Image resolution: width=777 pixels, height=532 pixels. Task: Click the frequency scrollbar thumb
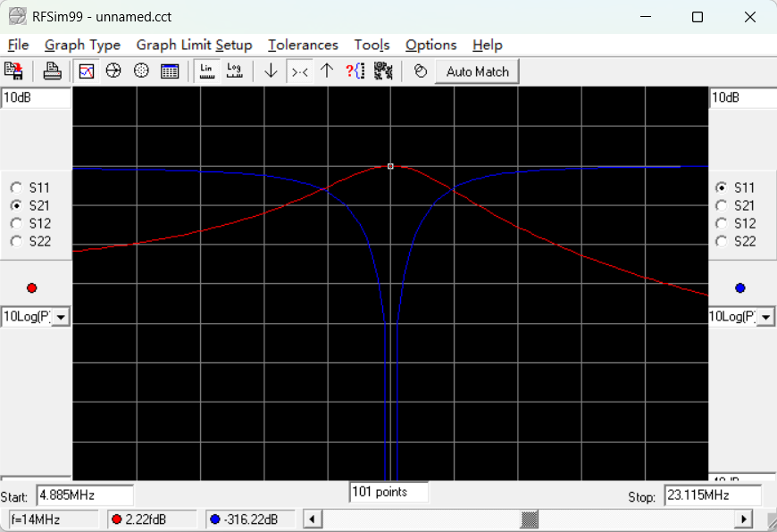tap(530, 520)
